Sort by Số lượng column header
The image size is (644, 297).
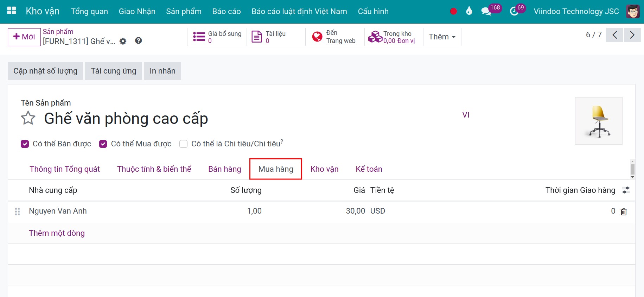pos(246,190)
